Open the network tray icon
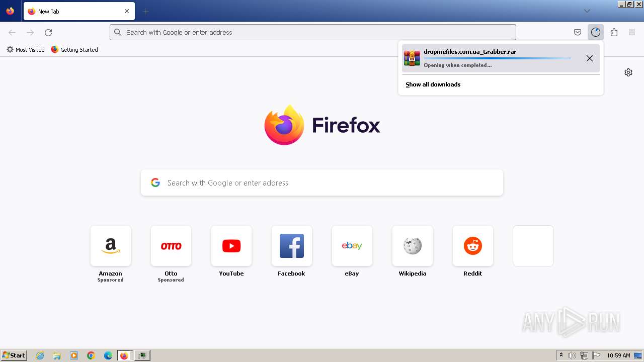Screen dimensions: 644x362 pos(584,355)
